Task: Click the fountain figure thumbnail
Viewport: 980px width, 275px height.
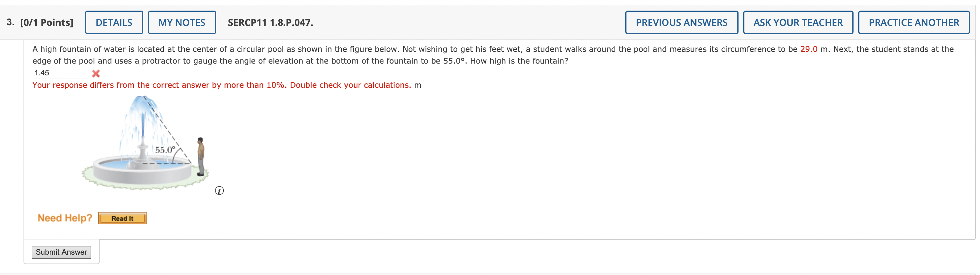Action: pyautogui.click(x=145, y=145)
